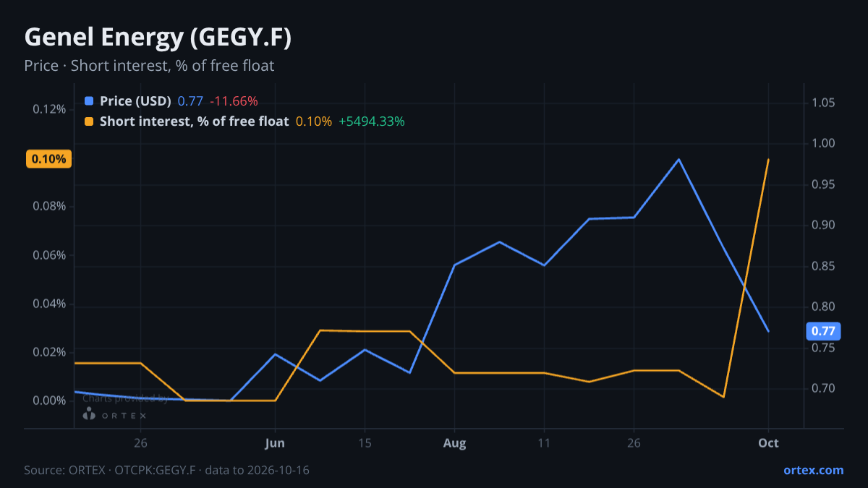
Task: Click the 11 x-axis date label
Action: point(544,443)
